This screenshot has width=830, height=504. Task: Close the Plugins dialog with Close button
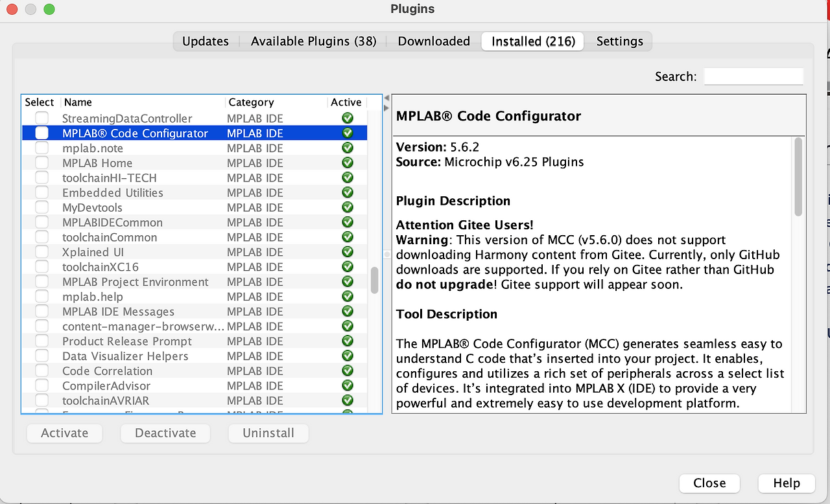(x=709, y=483)
